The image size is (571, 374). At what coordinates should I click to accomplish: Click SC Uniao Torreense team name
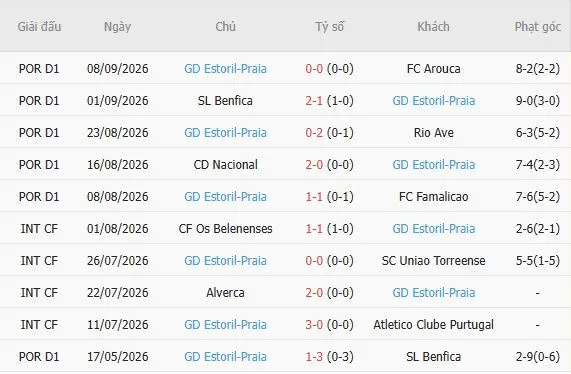pyautogui.click(x=433, y=261)
